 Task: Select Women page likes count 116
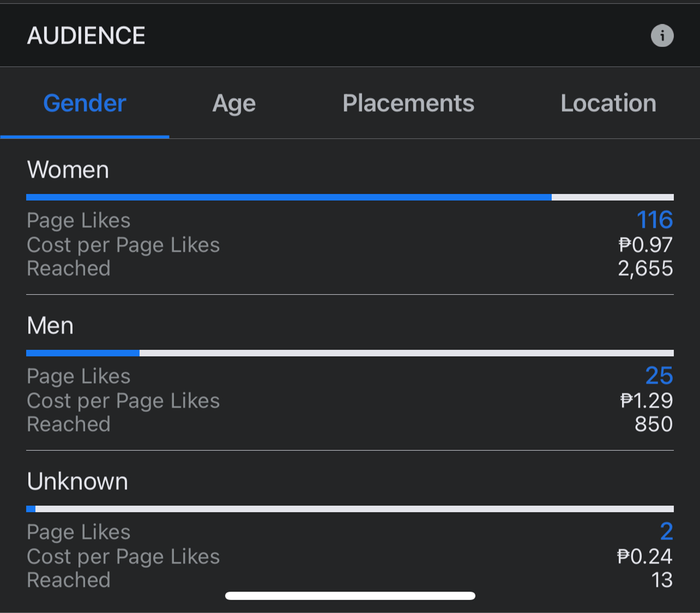655,220
